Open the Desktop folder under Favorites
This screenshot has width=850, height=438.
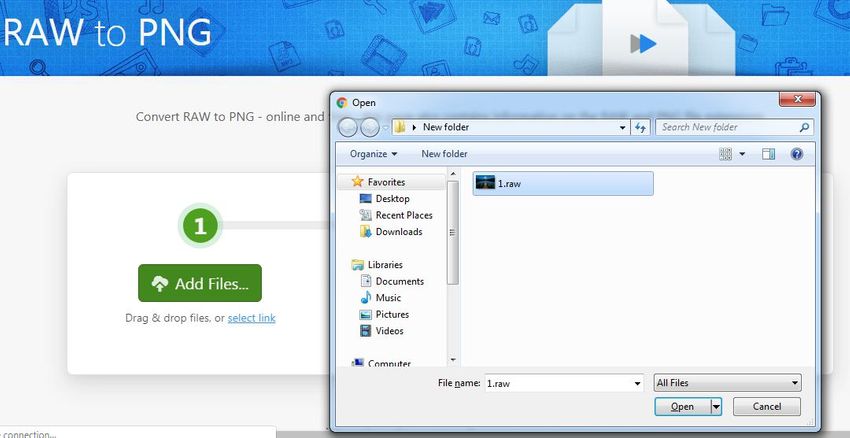point(392,199)
